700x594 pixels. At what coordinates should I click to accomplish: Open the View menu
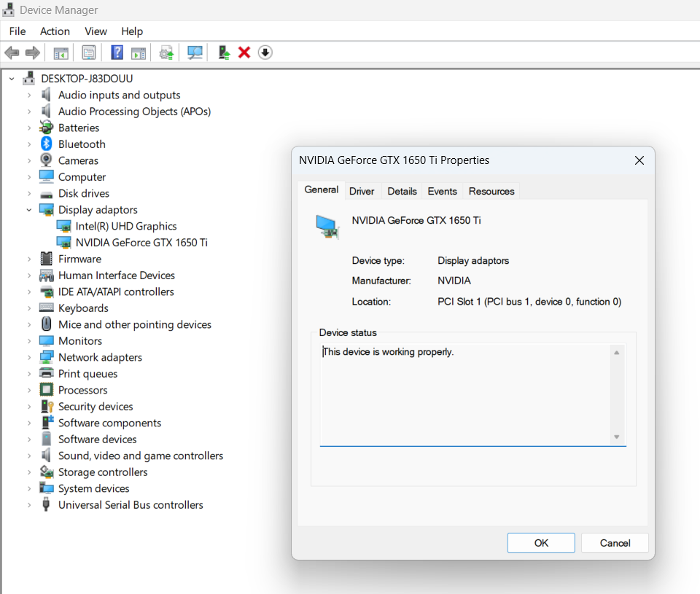tap(96, 31)
